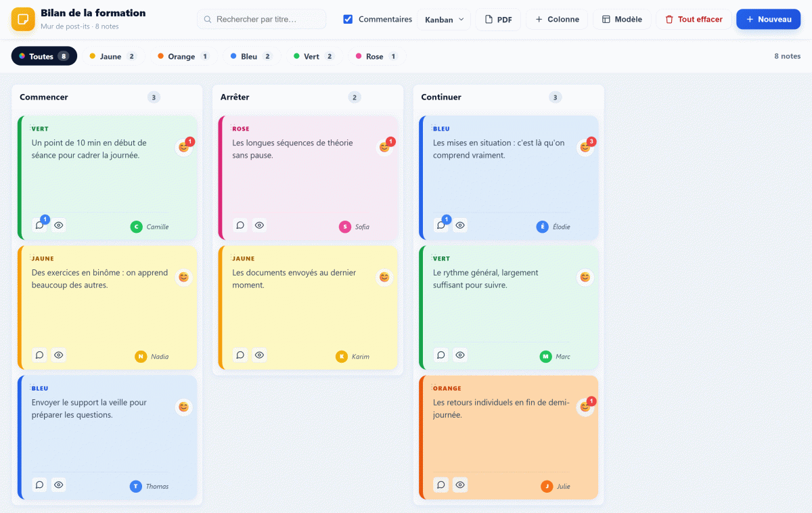Toggle eye visibility on Marc's note

461,355
